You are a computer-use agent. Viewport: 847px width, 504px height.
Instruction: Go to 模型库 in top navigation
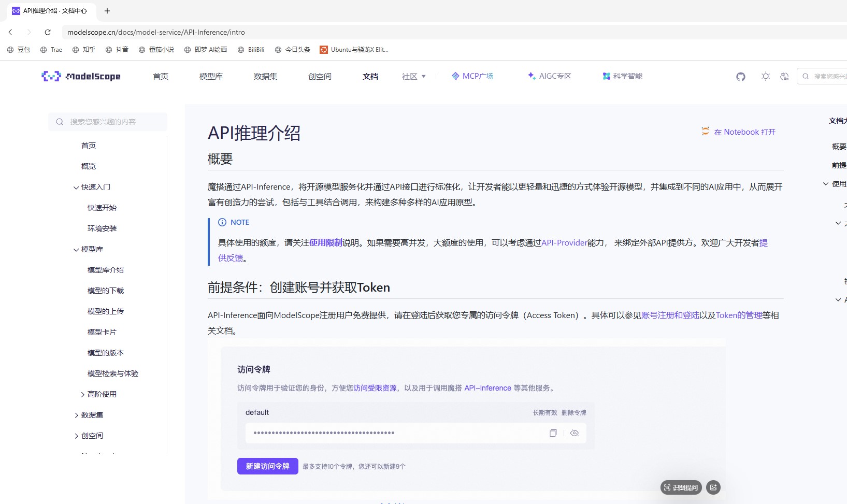[211, 77]
